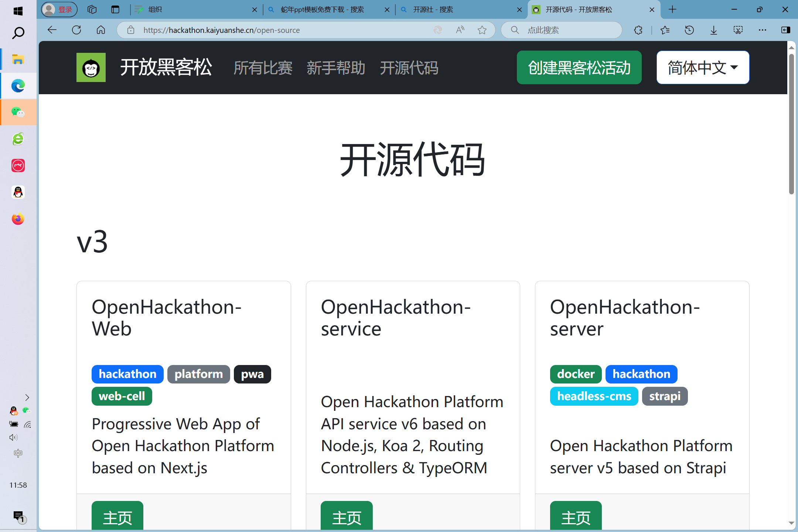Click the headless-cms tag
Screen dimensions: 798x532
tap(594, 396)
